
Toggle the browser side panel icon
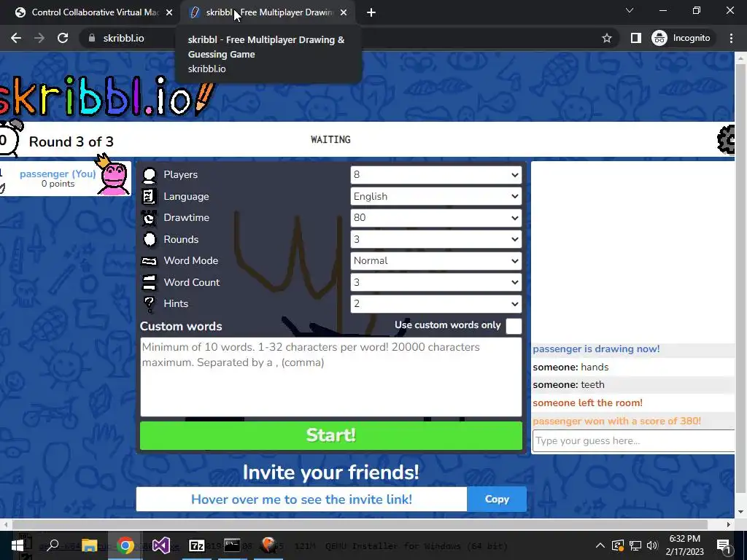[636, 38]
